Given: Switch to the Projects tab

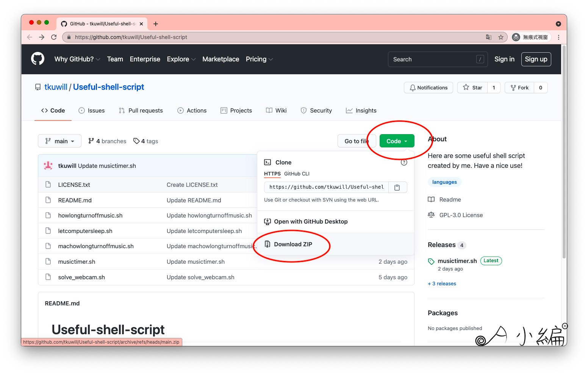Looking at the screenshot, I should click(x=236, y=111).
